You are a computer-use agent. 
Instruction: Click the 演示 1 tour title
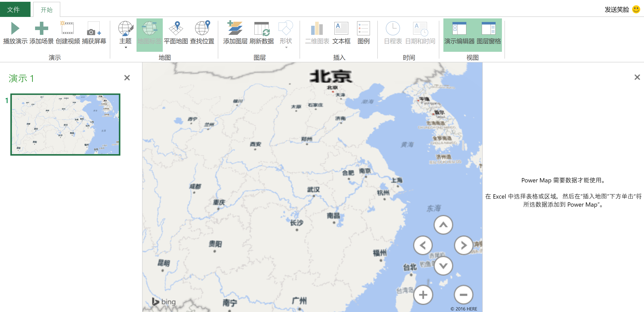click(21, 78)
